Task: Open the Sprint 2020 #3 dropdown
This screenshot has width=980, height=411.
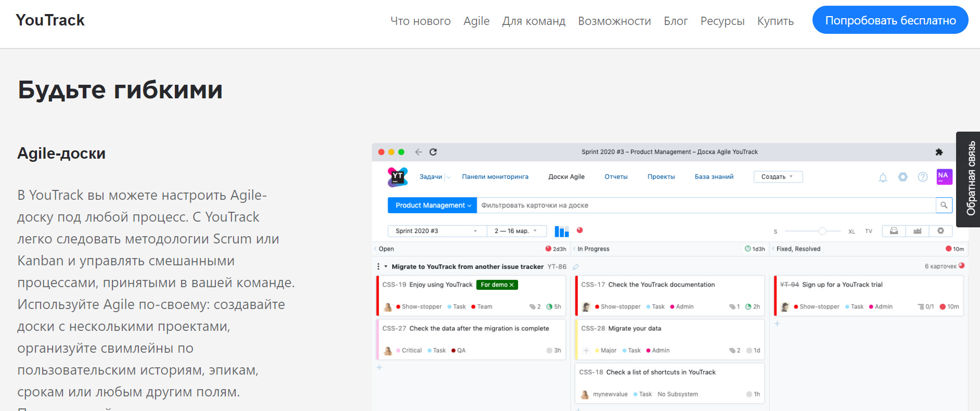Action: (437, 231)
